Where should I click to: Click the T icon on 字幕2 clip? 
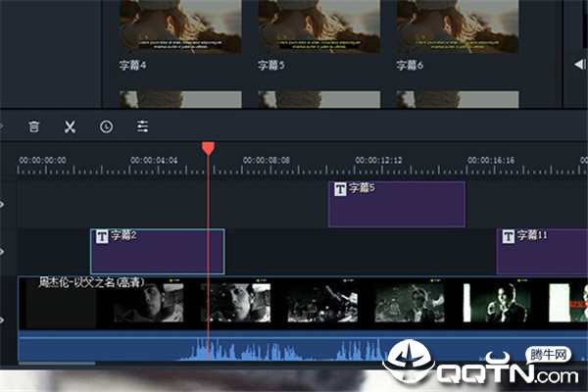pos(102,237)
